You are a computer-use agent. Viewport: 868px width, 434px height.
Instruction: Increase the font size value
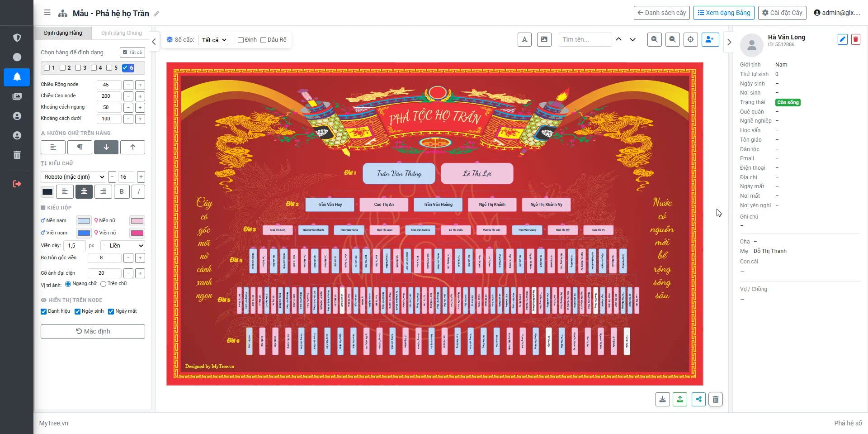(141, 177)
